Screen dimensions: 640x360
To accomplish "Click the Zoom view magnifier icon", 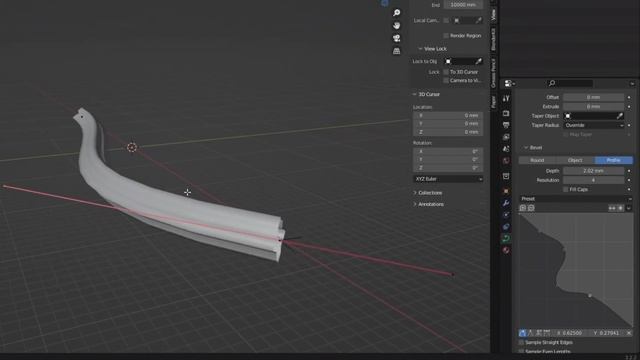I will (396, 13).
